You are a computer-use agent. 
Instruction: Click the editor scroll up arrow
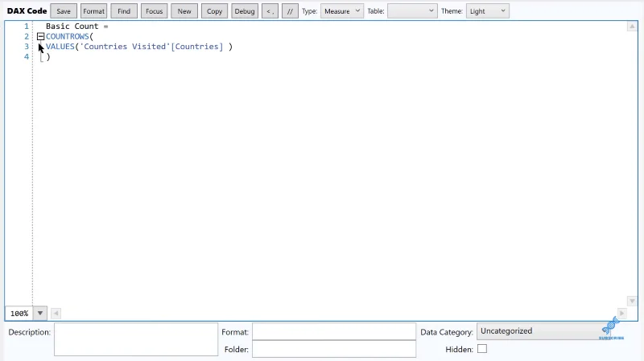click(632, 27)
